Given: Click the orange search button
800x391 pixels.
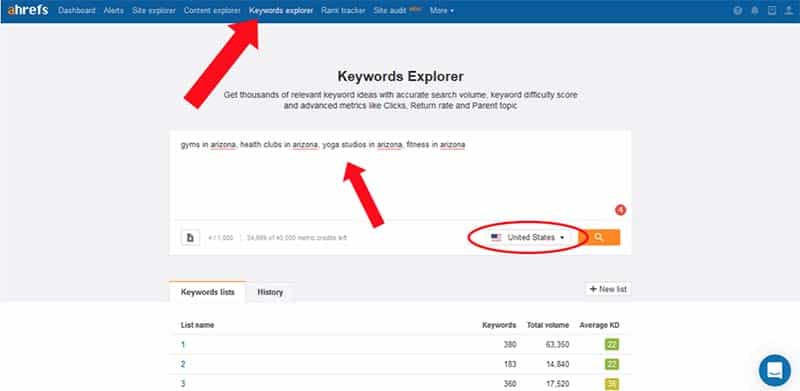Looking at the screenshot, I should 599,237.
